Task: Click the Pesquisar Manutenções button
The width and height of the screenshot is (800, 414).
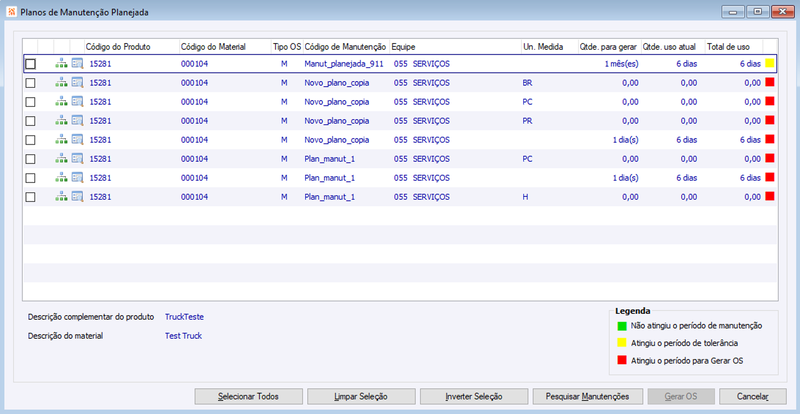Action: coord(587,396)
